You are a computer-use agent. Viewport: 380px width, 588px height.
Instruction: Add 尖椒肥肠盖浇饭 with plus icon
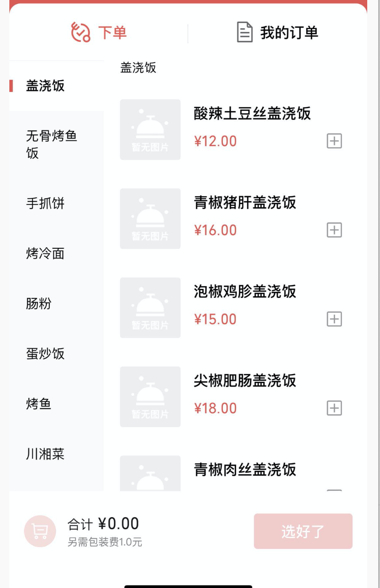[x=334, y=408]
